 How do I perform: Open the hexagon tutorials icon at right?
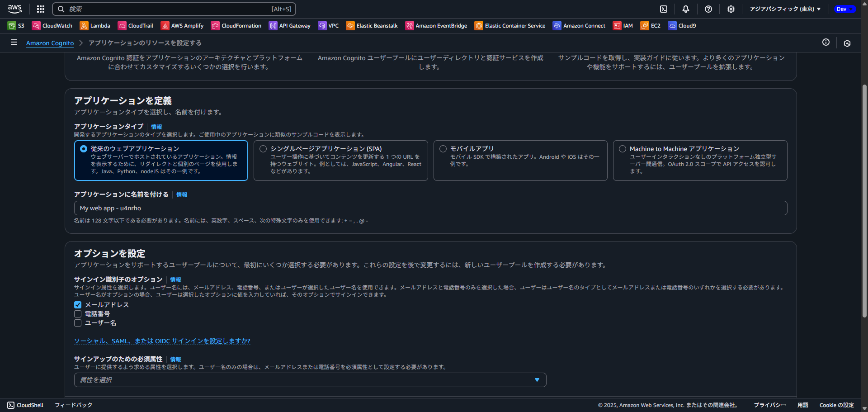pos(847,43)
